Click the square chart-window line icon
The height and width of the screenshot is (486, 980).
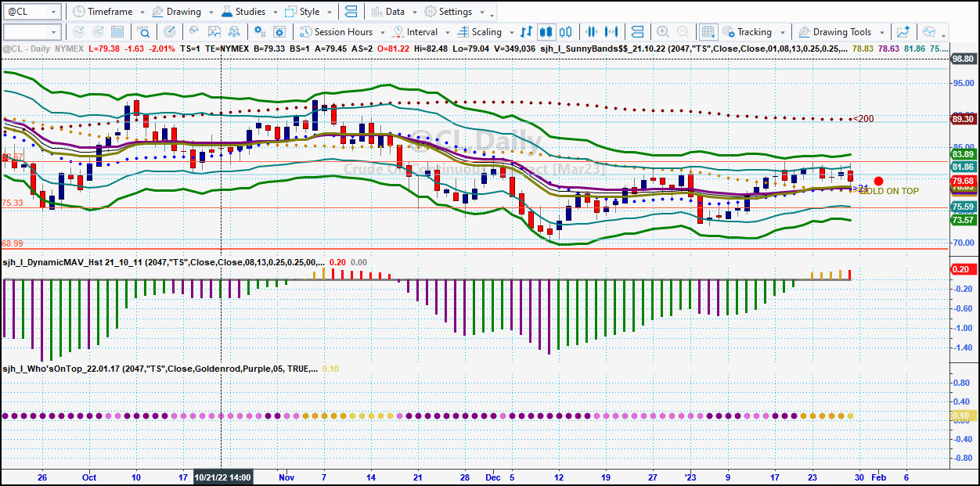click(x=214, y=32)
